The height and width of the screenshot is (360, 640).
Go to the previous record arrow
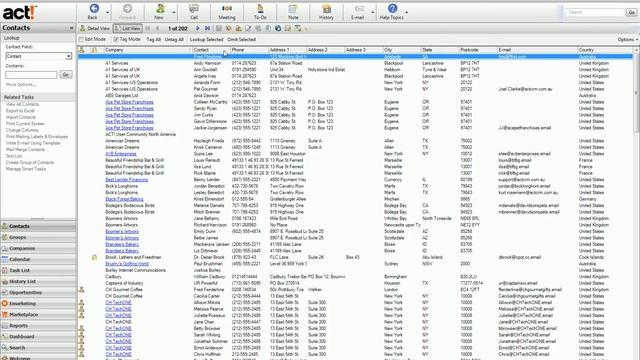(157, 28)
